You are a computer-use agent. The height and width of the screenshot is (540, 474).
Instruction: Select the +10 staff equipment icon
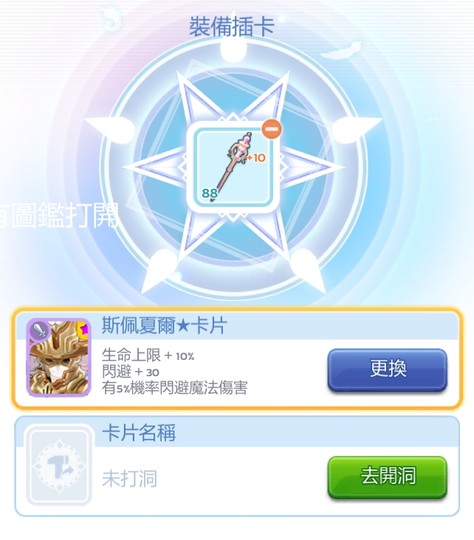pyautogui.click(x=233, y=167)
